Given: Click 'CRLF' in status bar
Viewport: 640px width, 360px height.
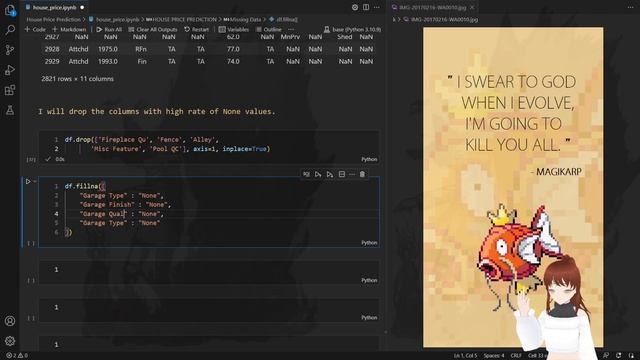Looking at the screenshot, I should point(516,356).
